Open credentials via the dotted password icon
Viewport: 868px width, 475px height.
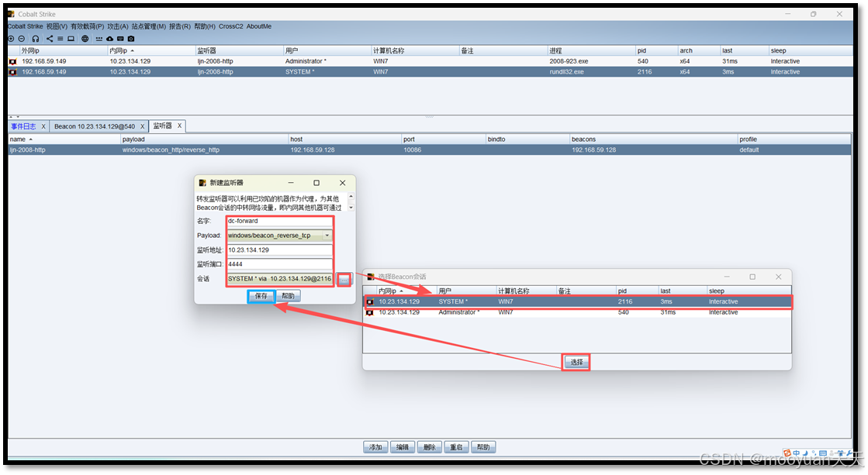(99, 39)
